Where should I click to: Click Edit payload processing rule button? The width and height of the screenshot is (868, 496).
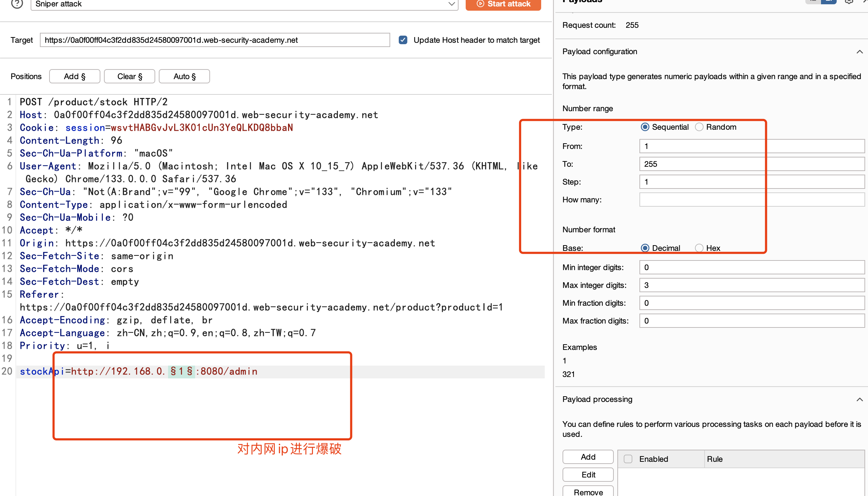(588, 475)
